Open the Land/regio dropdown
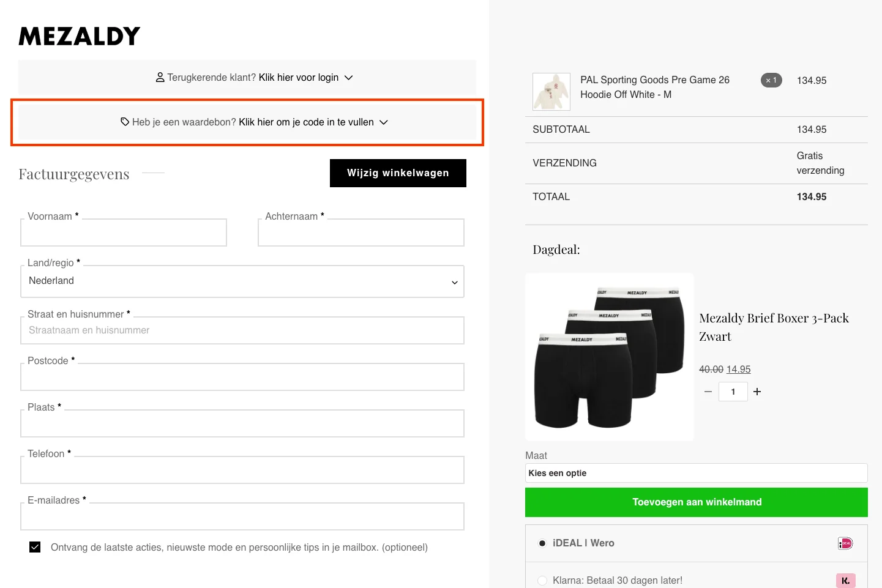 pyautogui.click(x=242, y=281)
